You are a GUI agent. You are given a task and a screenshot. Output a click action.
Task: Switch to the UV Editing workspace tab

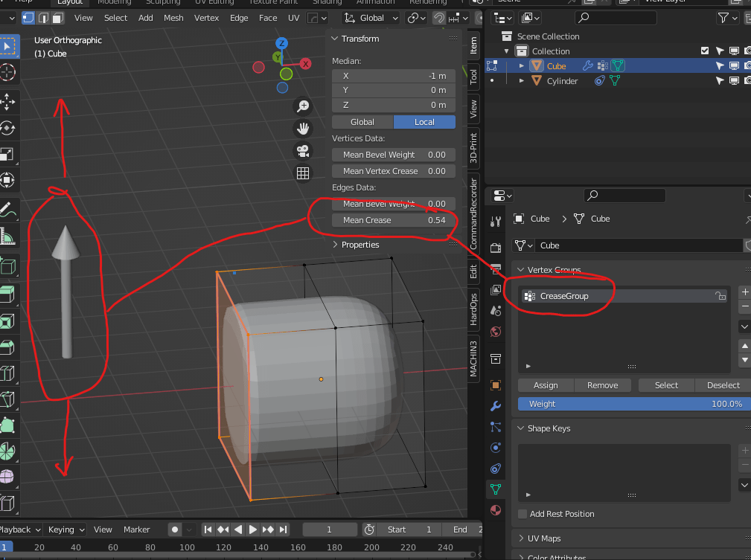[214, 3]
